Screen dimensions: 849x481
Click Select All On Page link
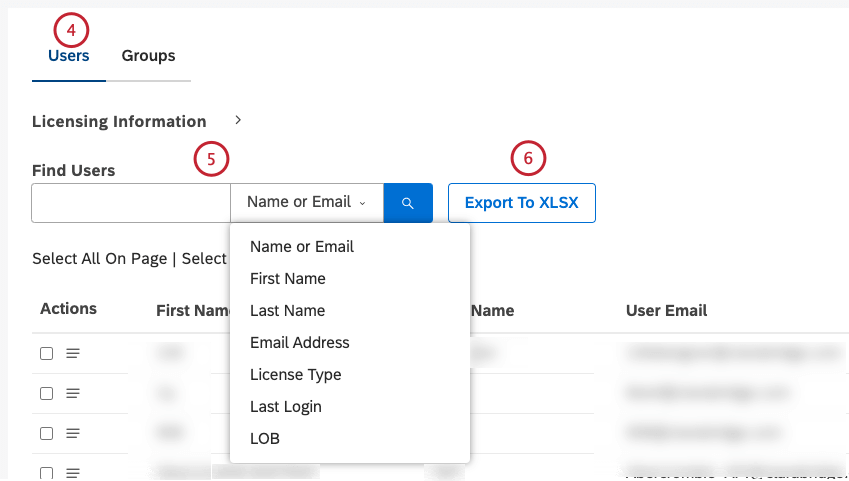(x=99, y=258)
